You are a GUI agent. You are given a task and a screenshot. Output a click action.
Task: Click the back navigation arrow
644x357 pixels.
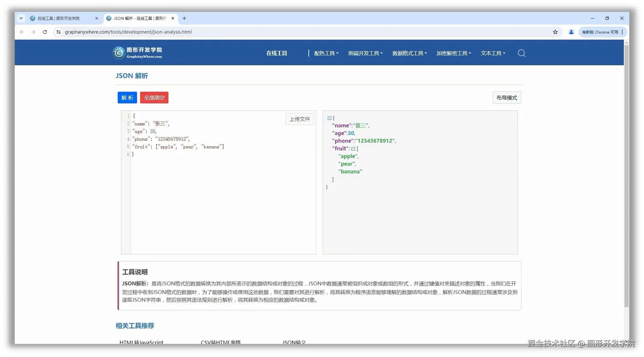coord(22,32)
